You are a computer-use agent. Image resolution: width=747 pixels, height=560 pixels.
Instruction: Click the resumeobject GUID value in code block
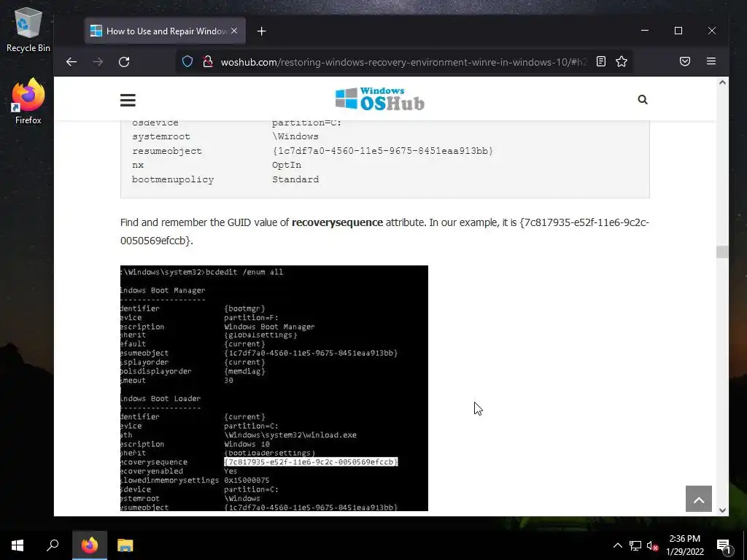point(383,151)
